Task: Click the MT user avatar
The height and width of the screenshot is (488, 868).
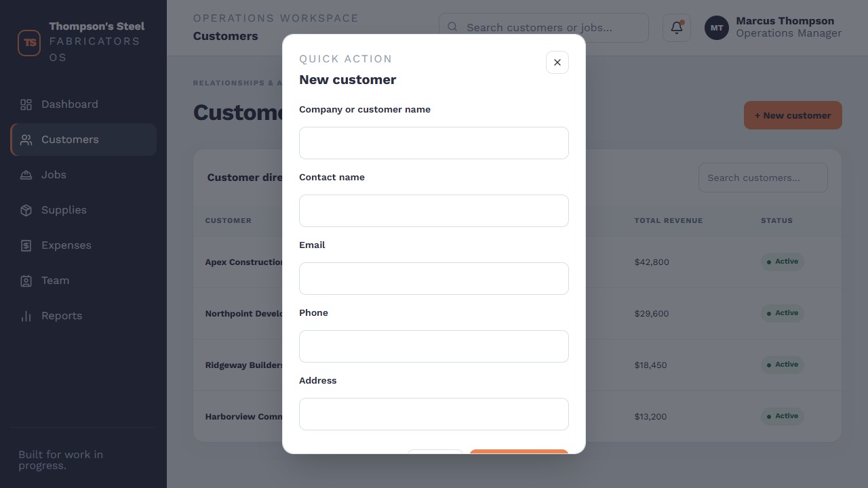Action: point(717,28)
